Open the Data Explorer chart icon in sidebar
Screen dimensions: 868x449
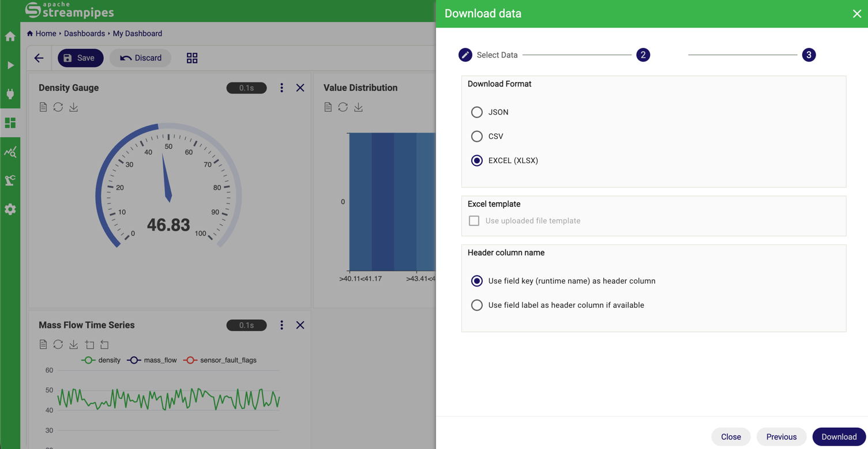pyautogui.click(x=10, y=152)
